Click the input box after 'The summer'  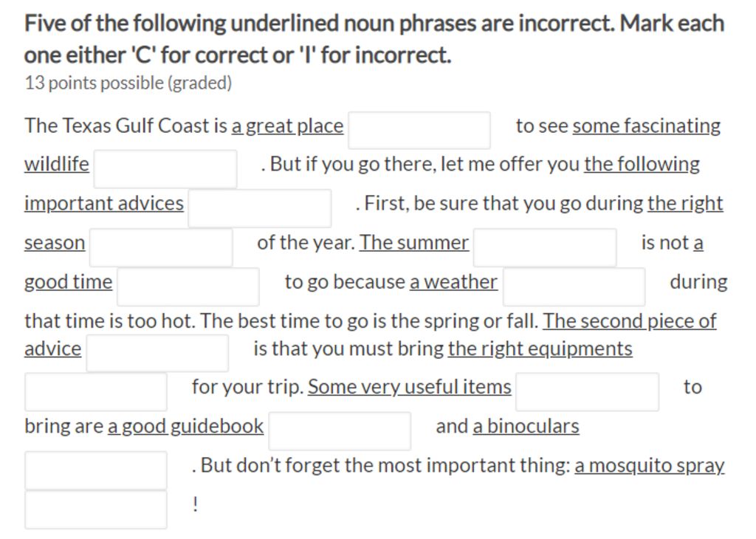pos(545,248)
